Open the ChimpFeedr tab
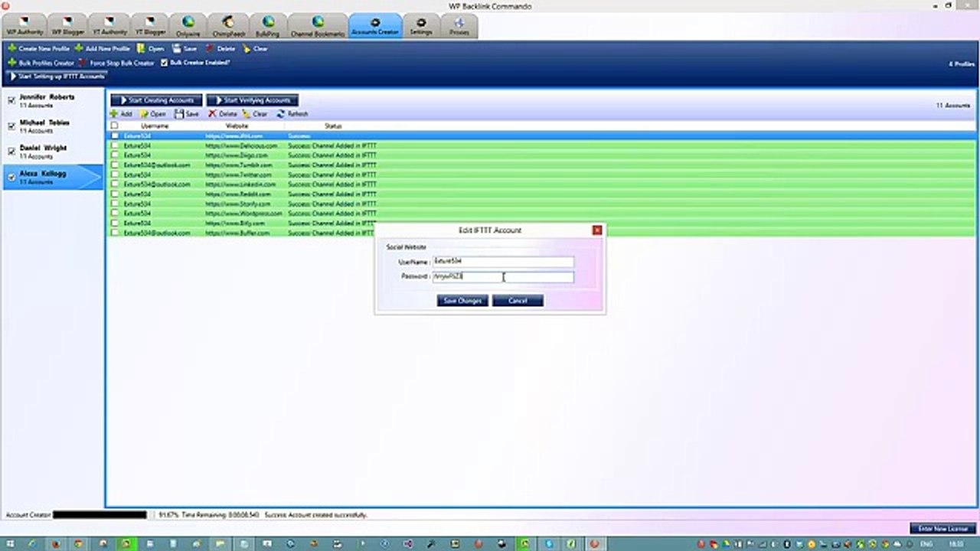The image size is (980, 551). click(227, 25)
